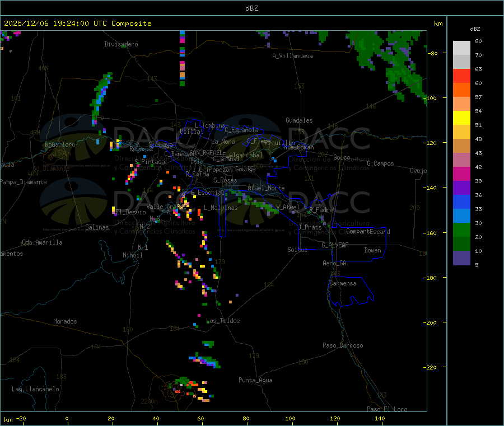Click the G_Campos location label
This screenshot has height=426, width=504.
pyautogui.click(x=381, y=163)
